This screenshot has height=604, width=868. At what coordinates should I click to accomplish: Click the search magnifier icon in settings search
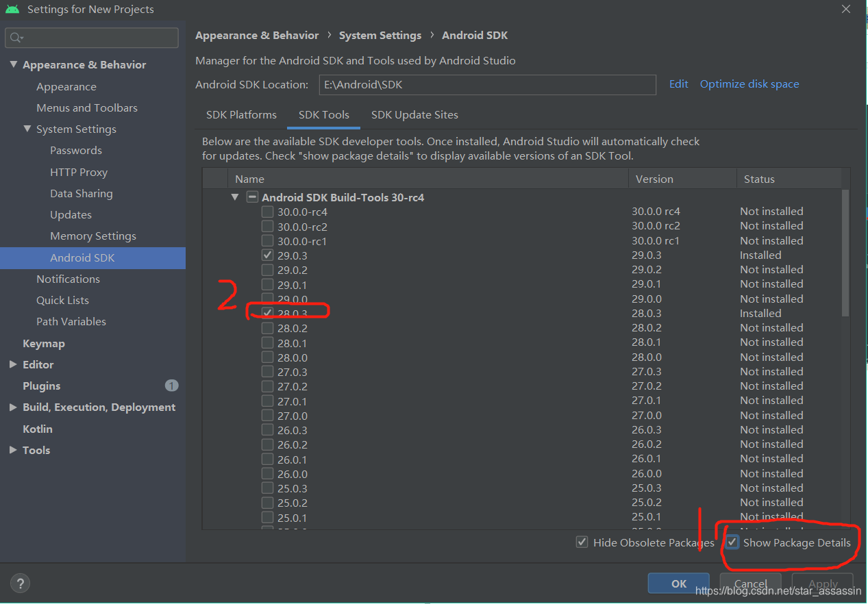tap(16, 38)
